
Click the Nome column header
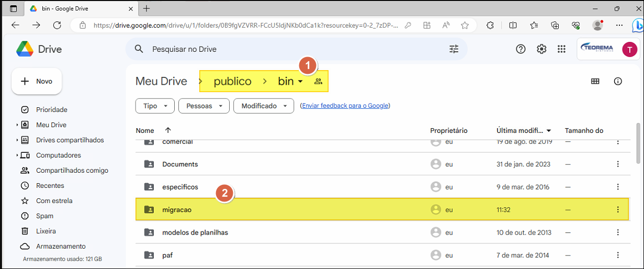tap(145, 131)
